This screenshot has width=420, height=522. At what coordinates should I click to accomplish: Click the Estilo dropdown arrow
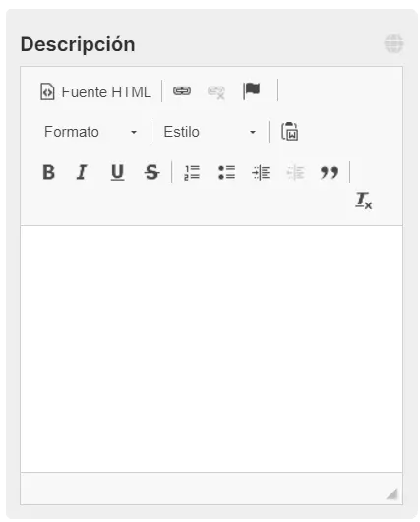tap(253, 133)
